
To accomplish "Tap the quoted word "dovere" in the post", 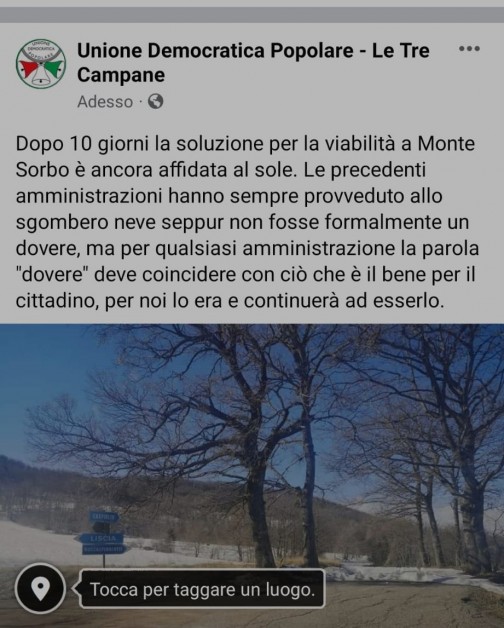I will click(54, 275).
